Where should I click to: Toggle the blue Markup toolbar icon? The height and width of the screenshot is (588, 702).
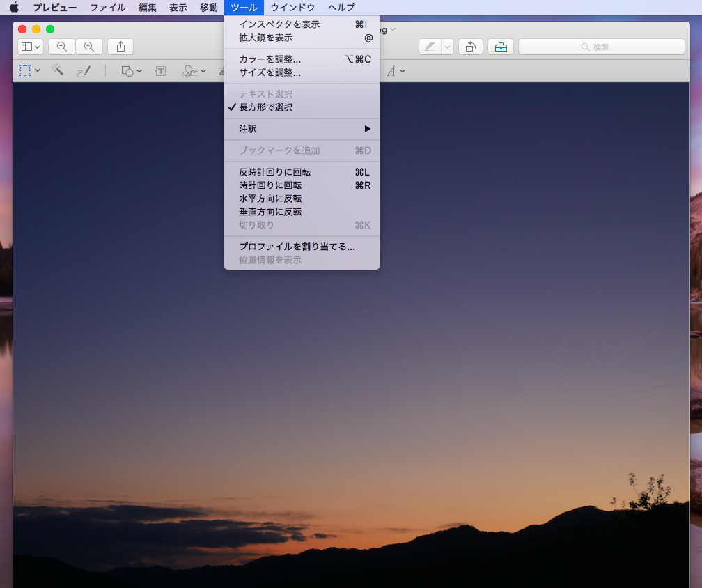[501, 46]
